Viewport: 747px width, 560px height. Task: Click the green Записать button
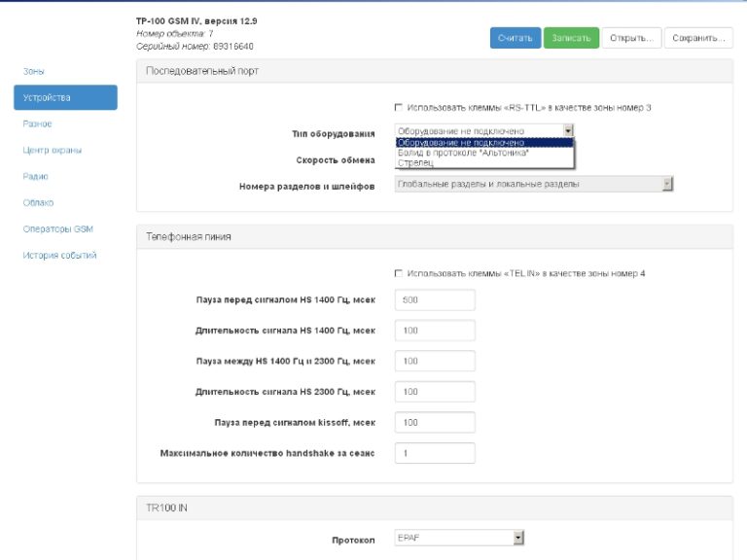point(571,38)
